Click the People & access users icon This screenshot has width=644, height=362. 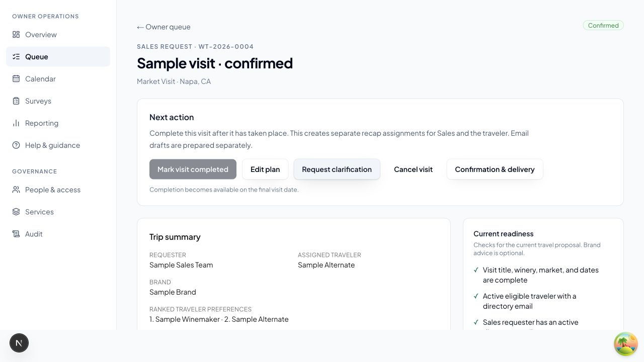pos(16,190)
